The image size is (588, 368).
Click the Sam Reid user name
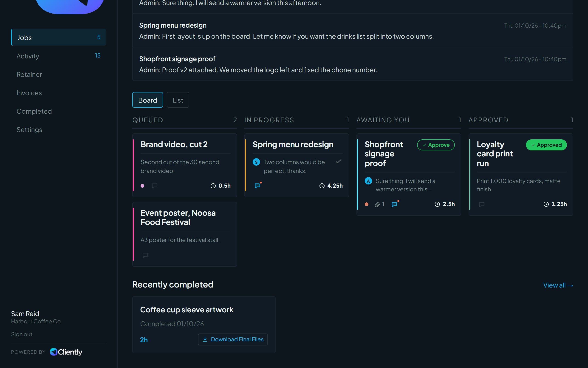pos(25,314)
